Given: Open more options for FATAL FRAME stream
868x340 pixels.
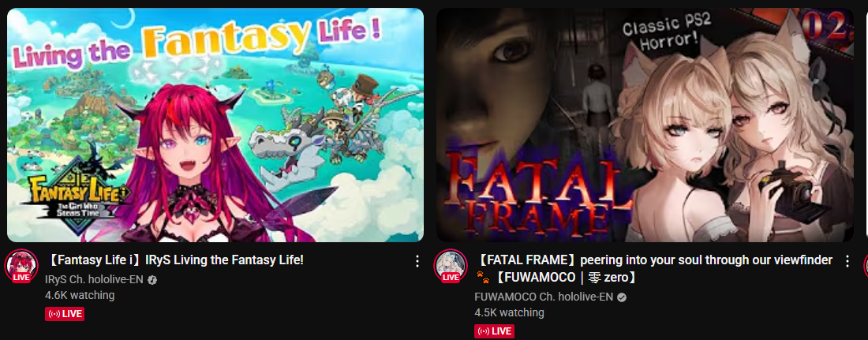Looking at the screenshot, I should (847, 261).
